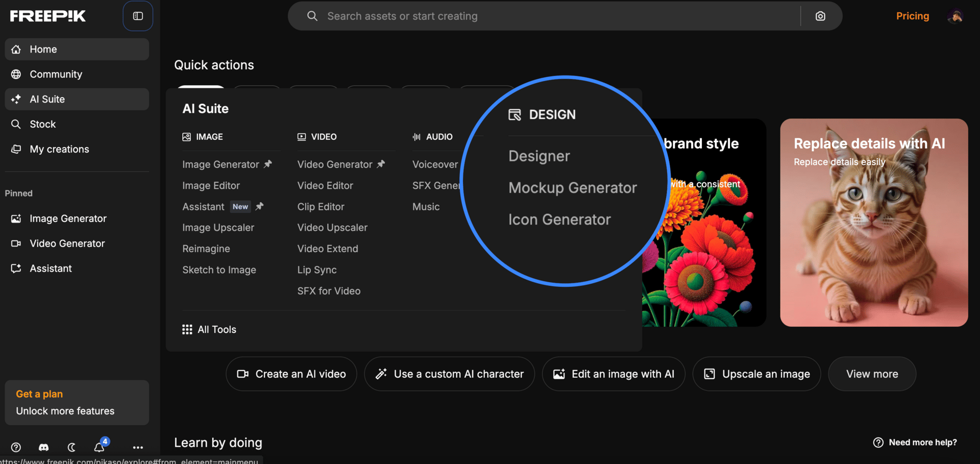This screenshot has height=464, width=980.
Task: Open pinned Assistant shortcut
Action: click(x=77, y=268)
